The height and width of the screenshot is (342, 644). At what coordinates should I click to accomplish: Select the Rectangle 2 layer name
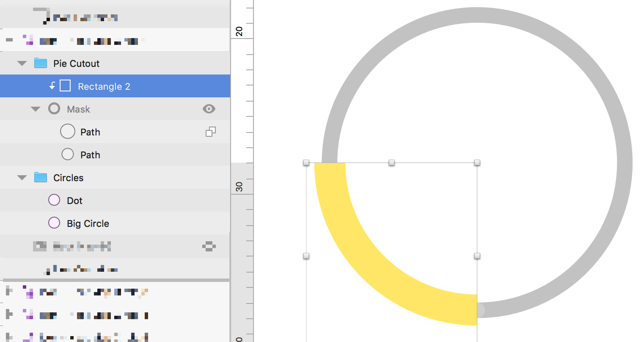coord(104,85)
